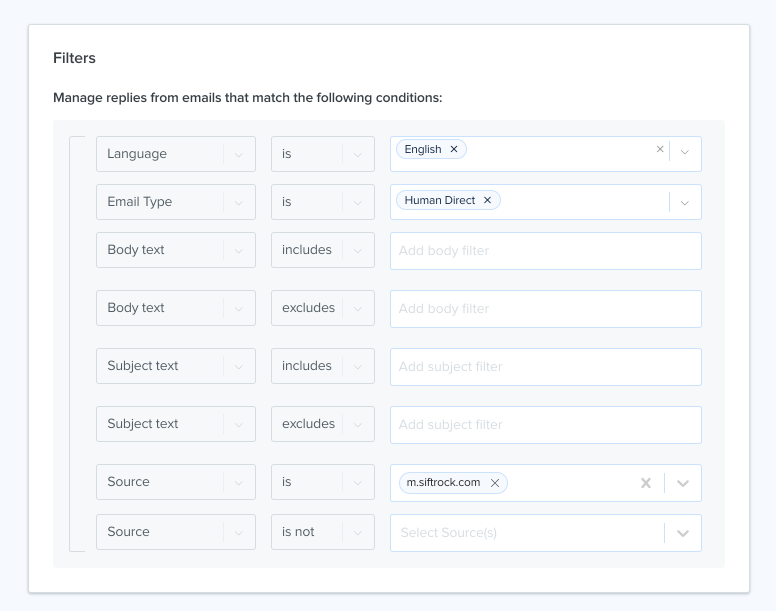Remove the Human Direct tag
This screenshot has height=611, width=776.
(487, 200)
